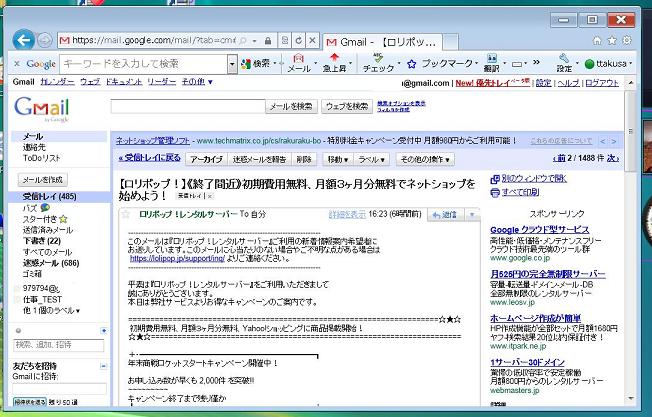Click the browser home icon

(597, 41)
